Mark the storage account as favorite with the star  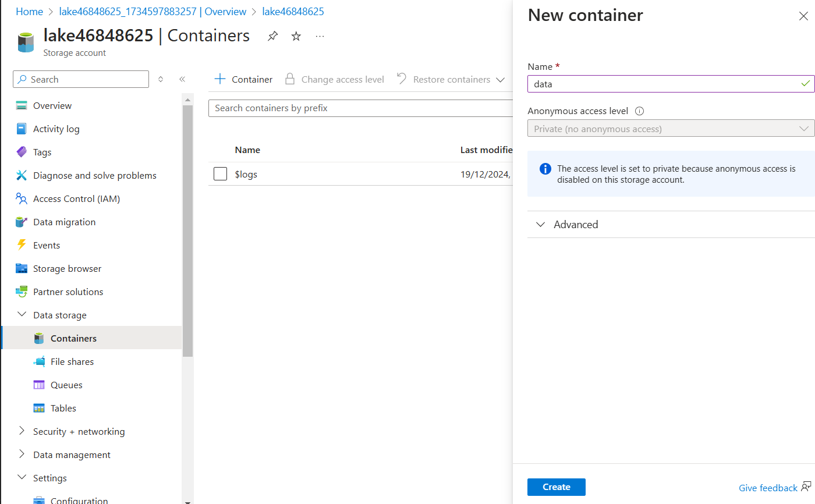296,36
